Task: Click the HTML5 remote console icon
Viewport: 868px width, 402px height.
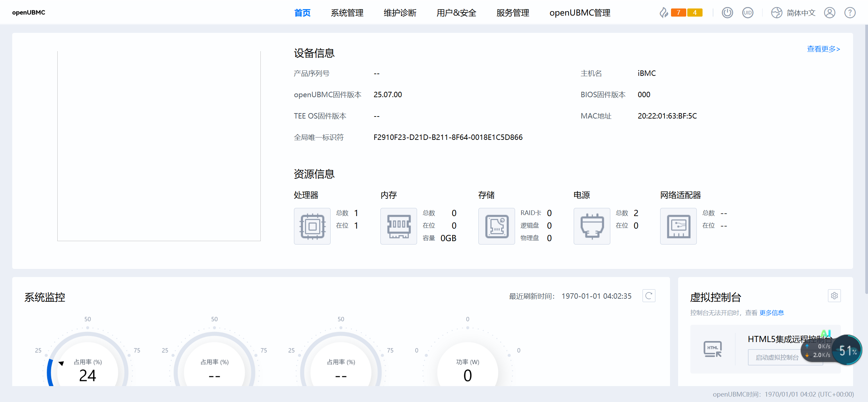Action: coord(713,349)
